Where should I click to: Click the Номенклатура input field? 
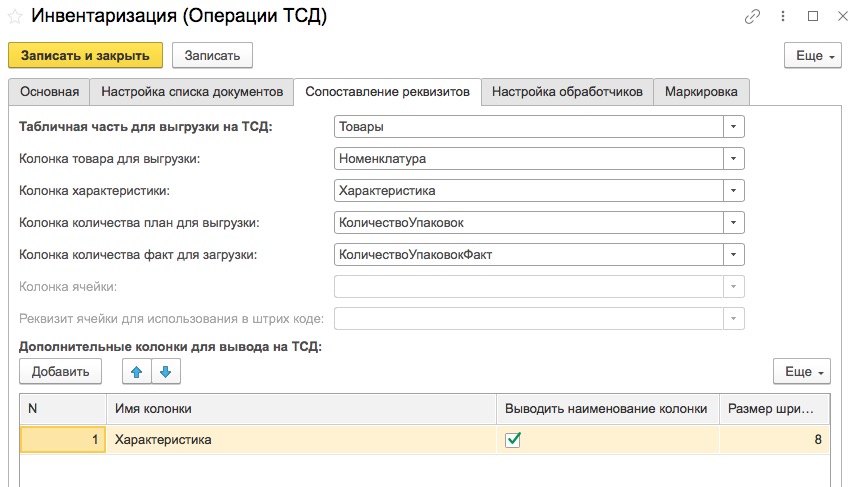coord(529,158)
